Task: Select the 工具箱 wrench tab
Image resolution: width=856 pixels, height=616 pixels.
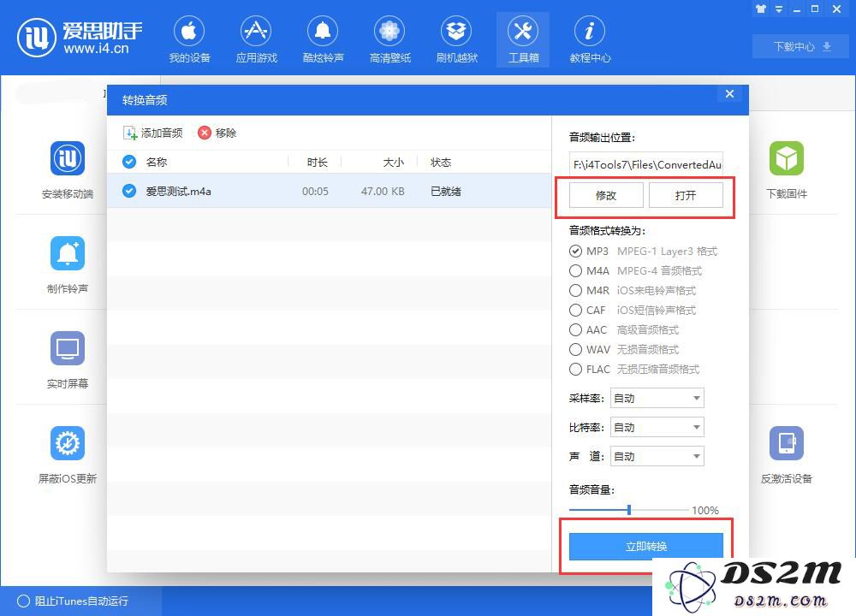Action: pos(523,40)
